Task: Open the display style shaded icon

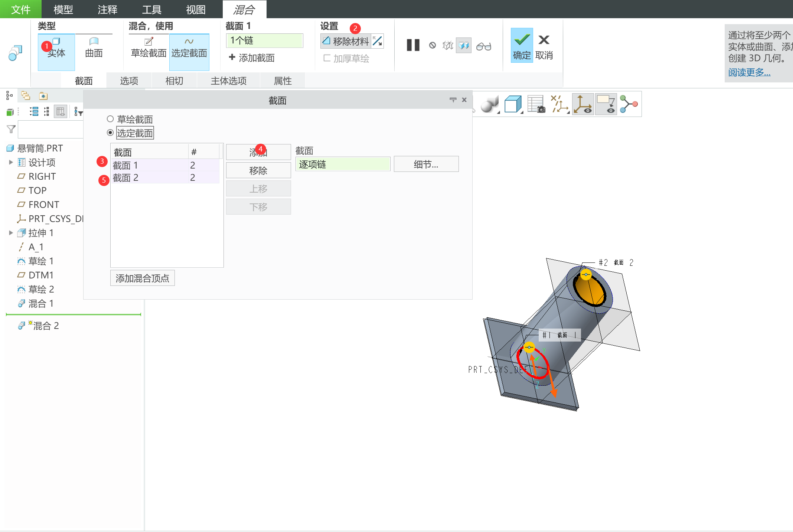Action: 489,104
